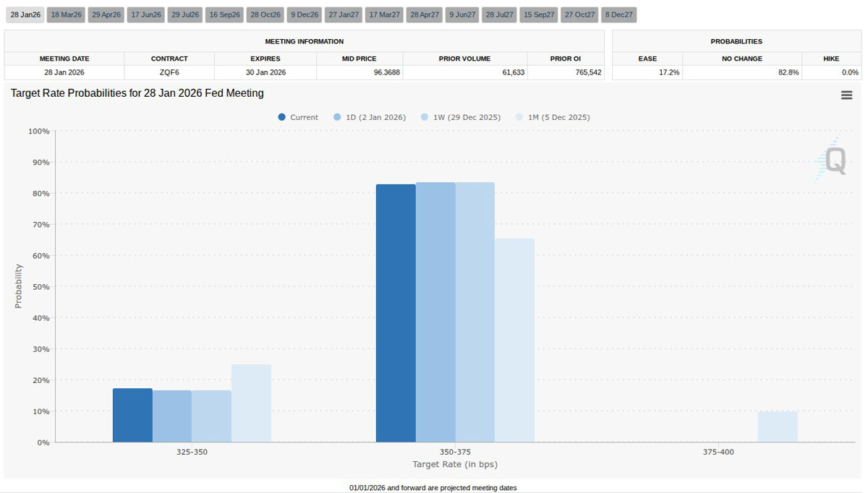Click the 28 Jan26 active meeting tab
The height and width of the screenshot is (493, 868).
[25, 14]
